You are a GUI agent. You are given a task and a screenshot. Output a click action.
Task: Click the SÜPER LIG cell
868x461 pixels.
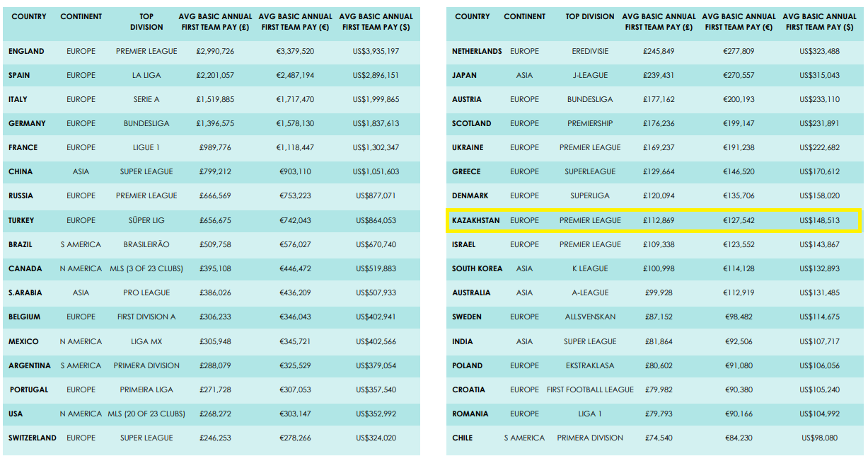(x=146, y=220)
